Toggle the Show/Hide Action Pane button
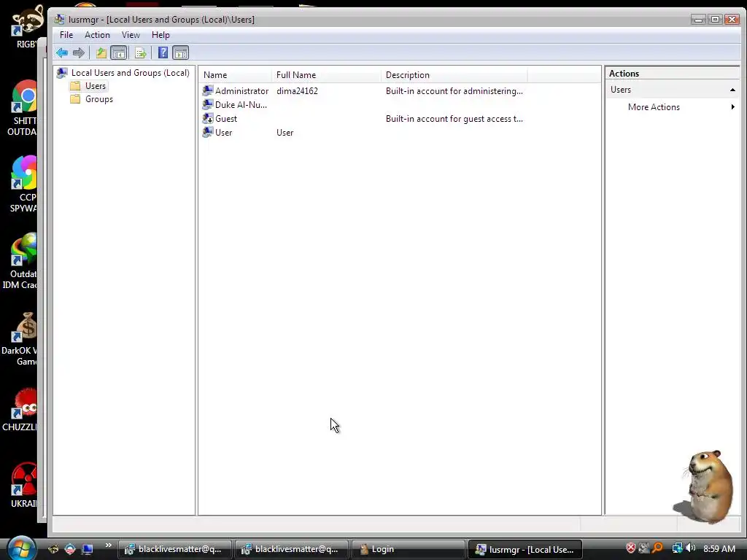The width and height of the screenshot is (747, 560). pos(181,52)
